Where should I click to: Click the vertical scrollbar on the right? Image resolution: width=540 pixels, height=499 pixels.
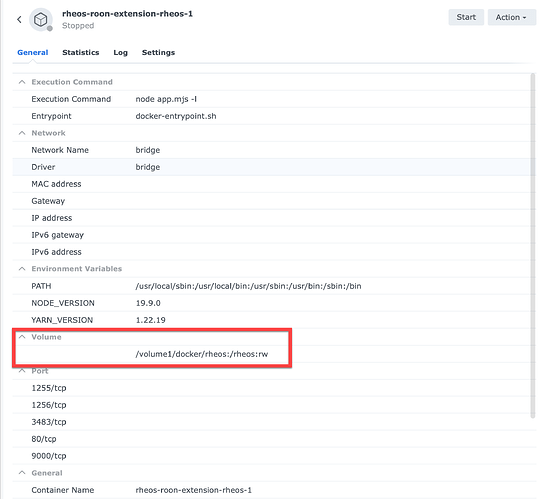(533, 246)
